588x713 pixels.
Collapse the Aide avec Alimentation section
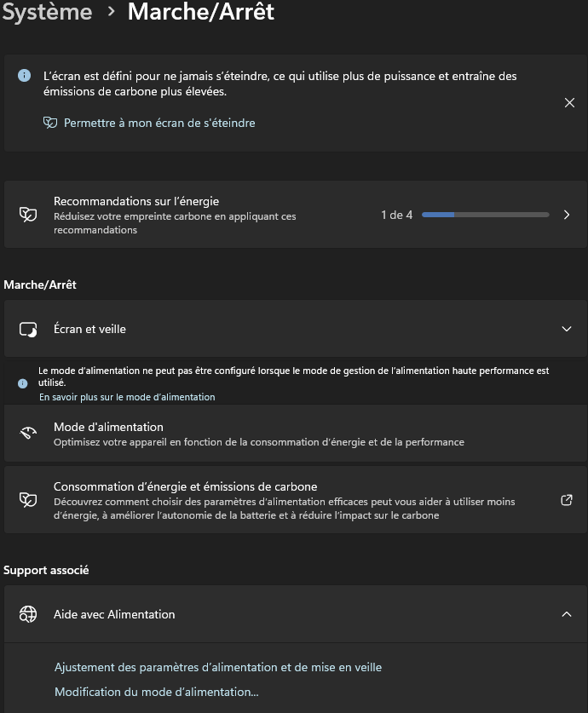coord(566,614)
